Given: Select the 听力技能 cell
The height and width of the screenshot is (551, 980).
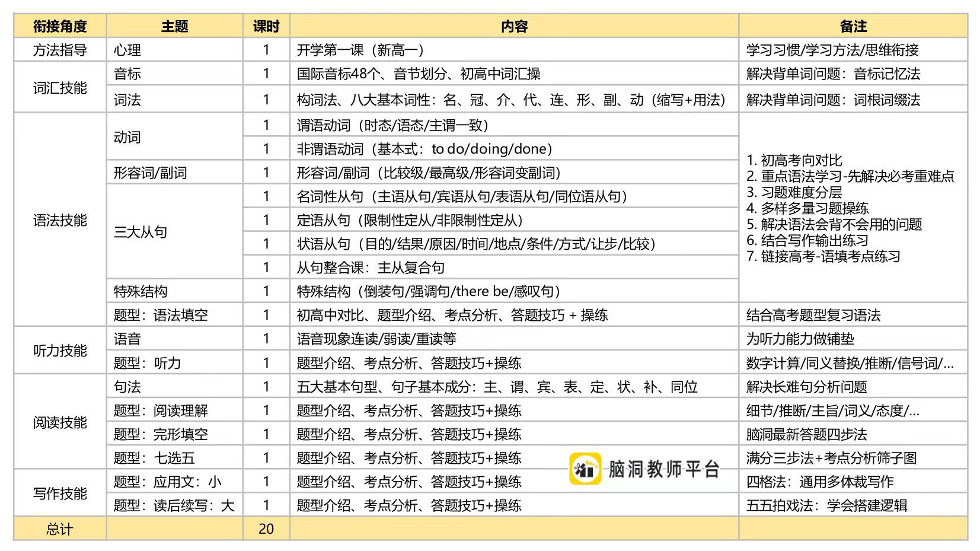Looking at the screenshot, I should click(x=60, y=350).
